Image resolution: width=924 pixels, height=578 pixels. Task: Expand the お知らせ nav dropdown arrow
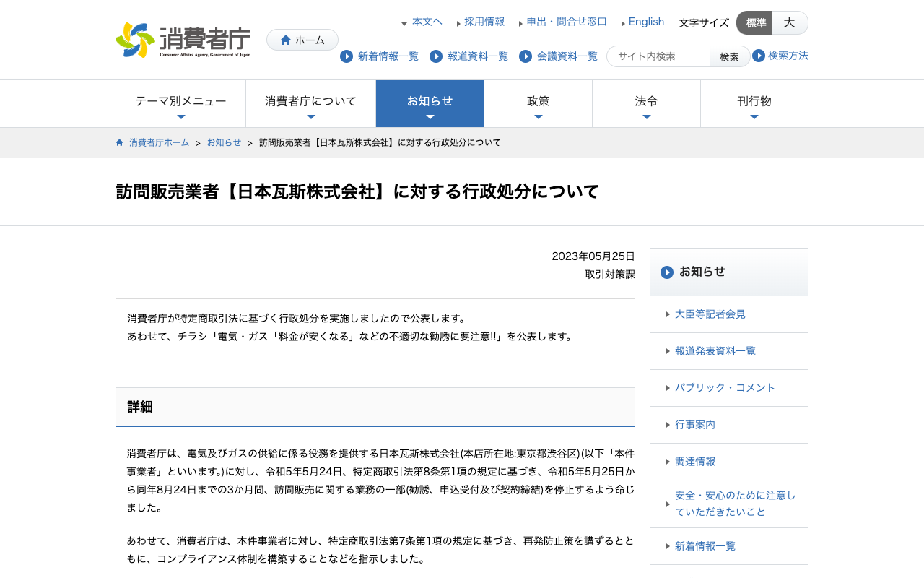430,117
